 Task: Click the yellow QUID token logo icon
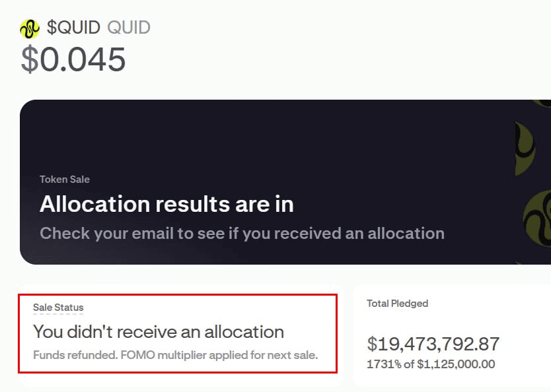pos(30,28)
